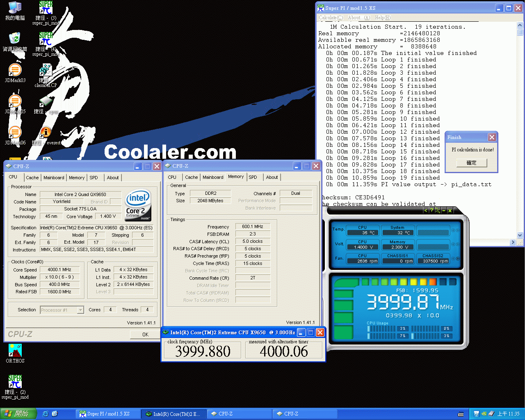
Task: Click the second CPU-Z taskbar button
Action: (x=305, y=414)
